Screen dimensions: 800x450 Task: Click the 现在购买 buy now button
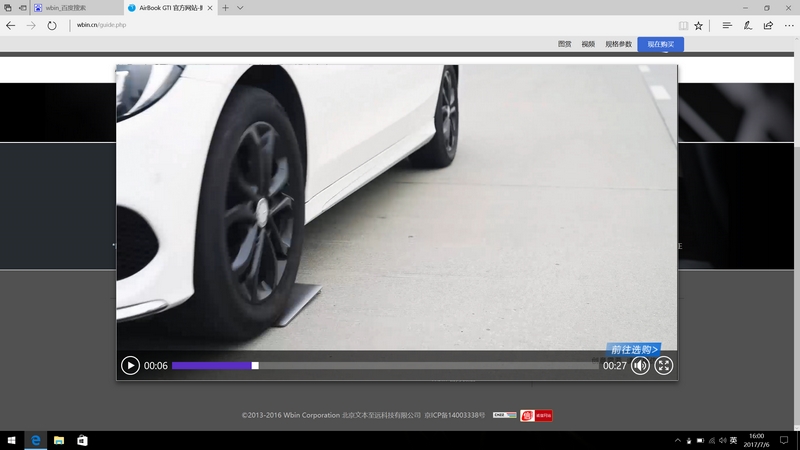(x=660, y=44)
